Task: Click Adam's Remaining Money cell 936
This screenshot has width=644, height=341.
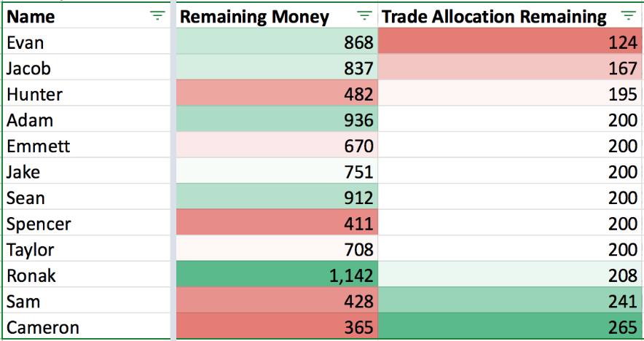Action: pyautogui.click(x=277, y=120)
